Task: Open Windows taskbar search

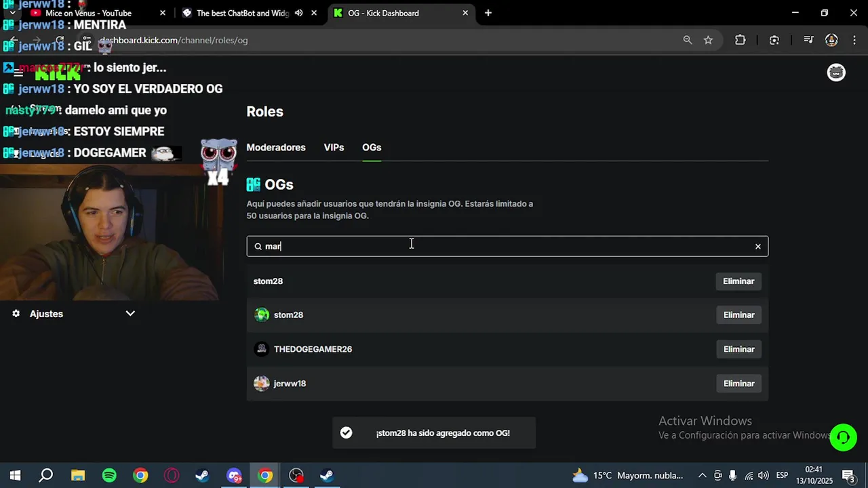Action: (x=46, y=475)
